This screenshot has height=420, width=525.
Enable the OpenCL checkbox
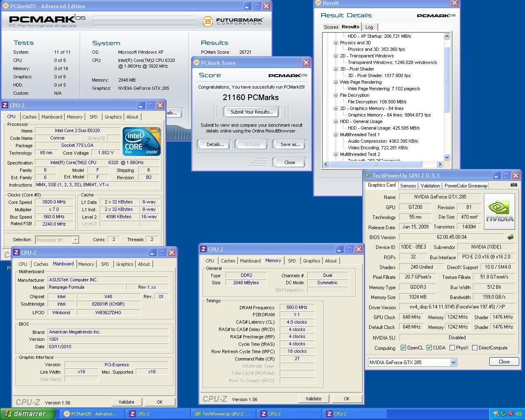point(404,348)
